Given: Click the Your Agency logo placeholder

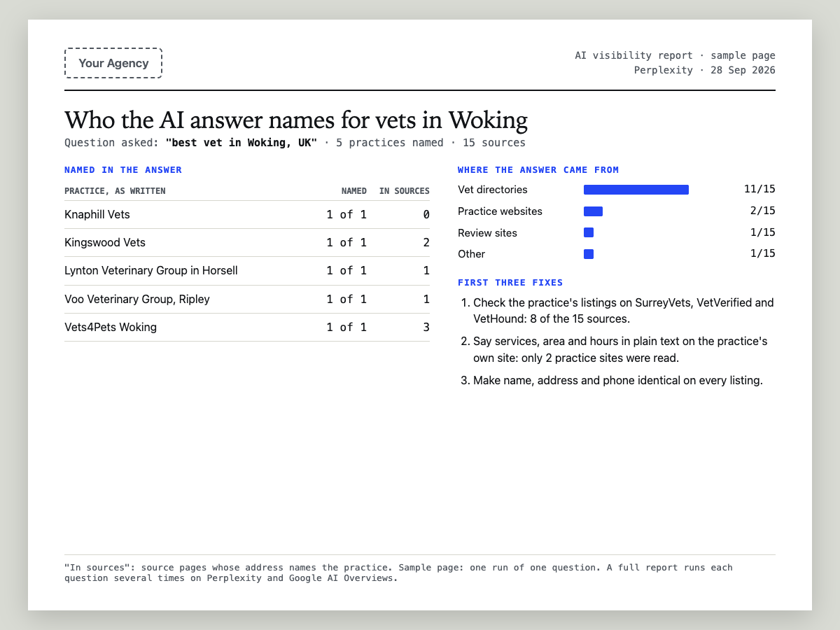Looking at the screenshot, I should pyautogui.click(x=113, y=63).
